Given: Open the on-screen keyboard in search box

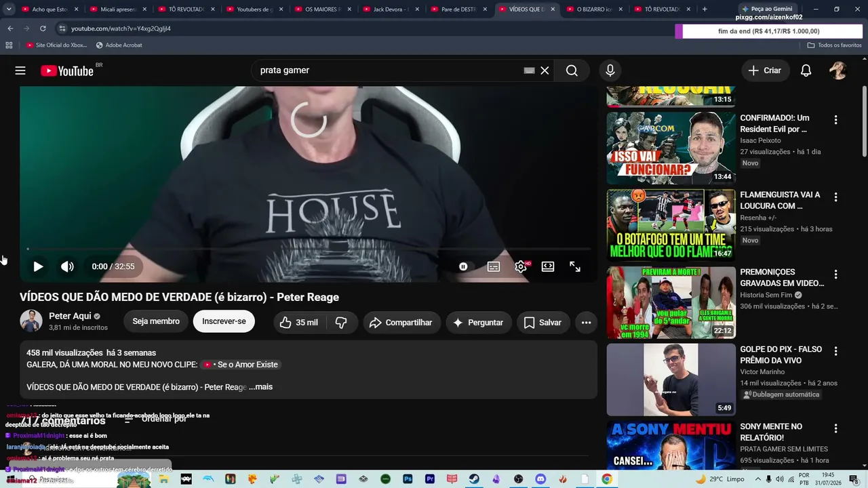Looking at the screenshot, I should click(529, 70).
